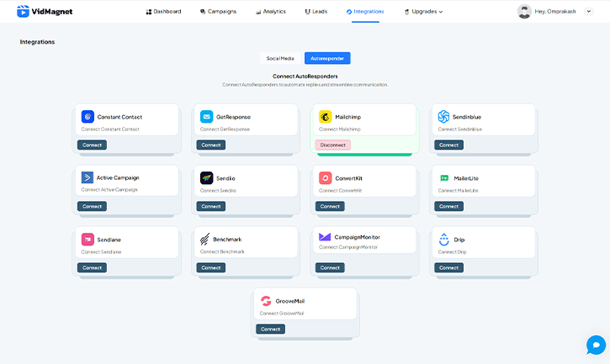Click the "Connect Constant Contact" subtitle
The height and width of the screenshot is (364, 610).
pyautogui.click(x=110, y=129)
